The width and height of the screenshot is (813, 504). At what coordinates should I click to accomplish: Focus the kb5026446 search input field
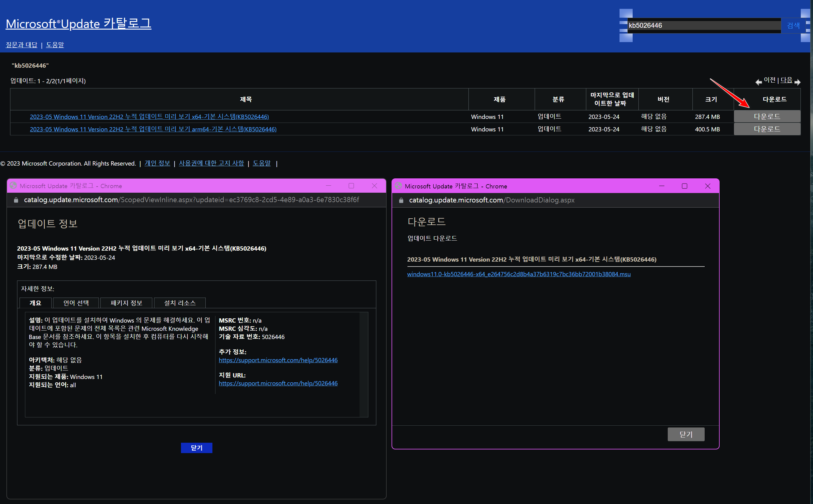pos(704,25)
